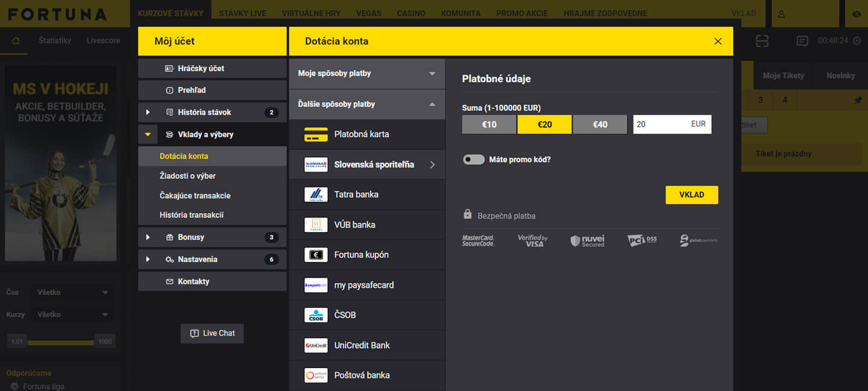Click the Vklady a výbery coins icon
The image size is (868, 391).
pyautogui.click(x=169, y=135)
